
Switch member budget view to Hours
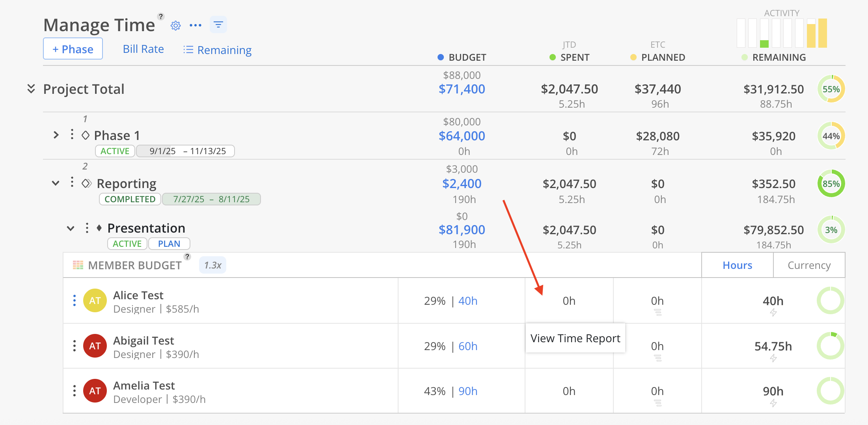tap(737, 265)
